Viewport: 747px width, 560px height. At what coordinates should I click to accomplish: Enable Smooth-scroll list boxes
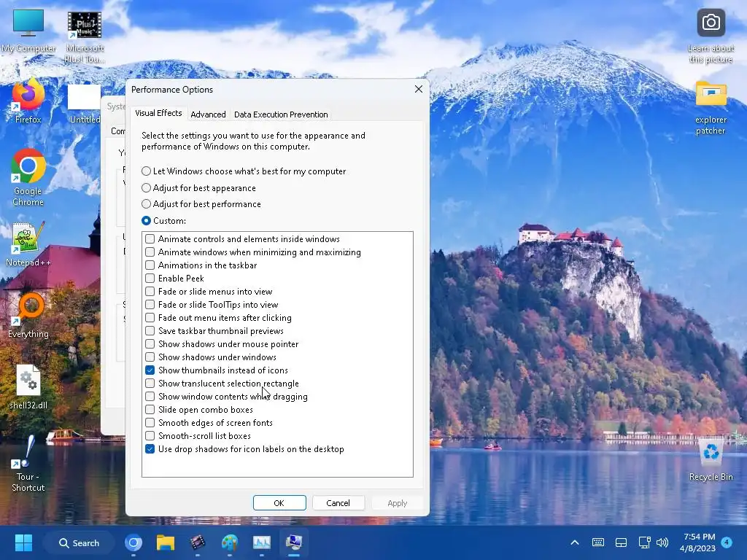[150, 436]
